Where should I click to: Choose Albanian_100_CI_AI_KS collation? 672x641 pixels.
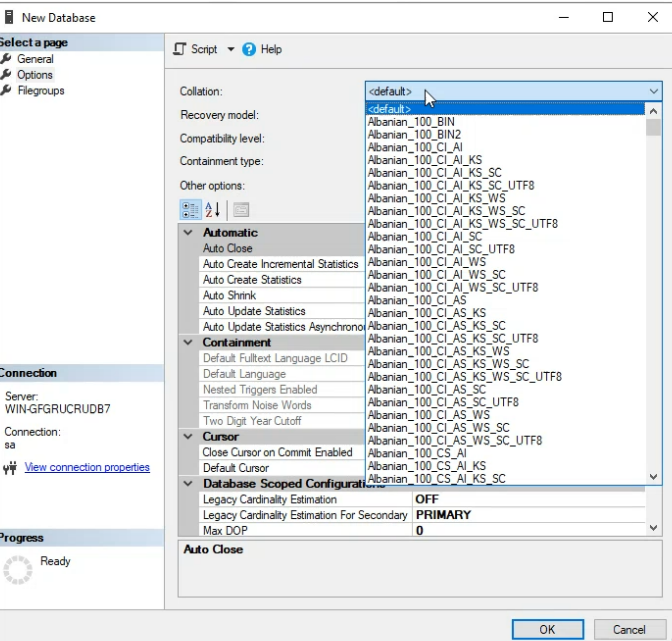click(505, 160)
